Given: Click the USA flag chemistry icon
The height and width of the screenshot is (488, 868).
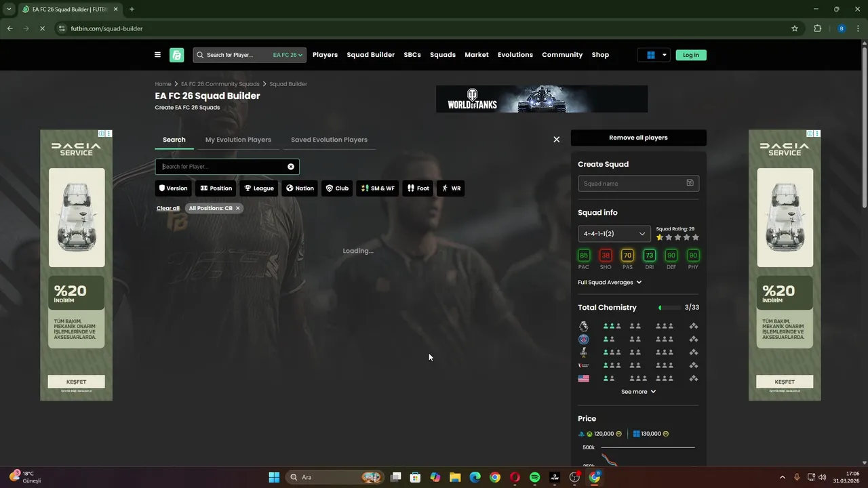Looking at the screenshot, I should (583, 378).
